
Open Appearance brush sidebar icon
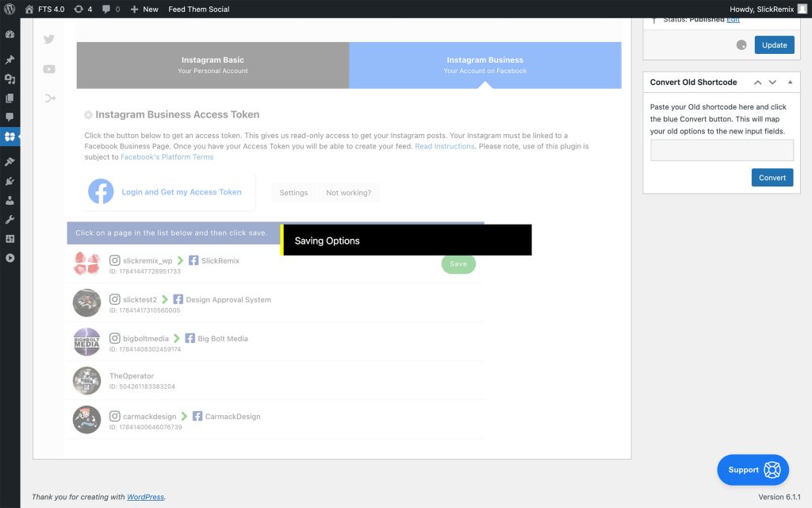[x=10, y=162]
